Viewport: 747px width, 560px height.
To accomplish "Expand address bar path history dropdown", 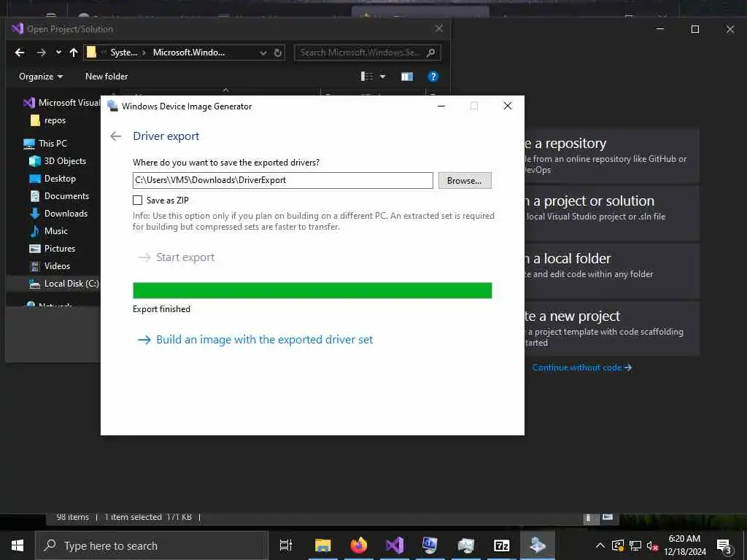I will pos(263,52).
